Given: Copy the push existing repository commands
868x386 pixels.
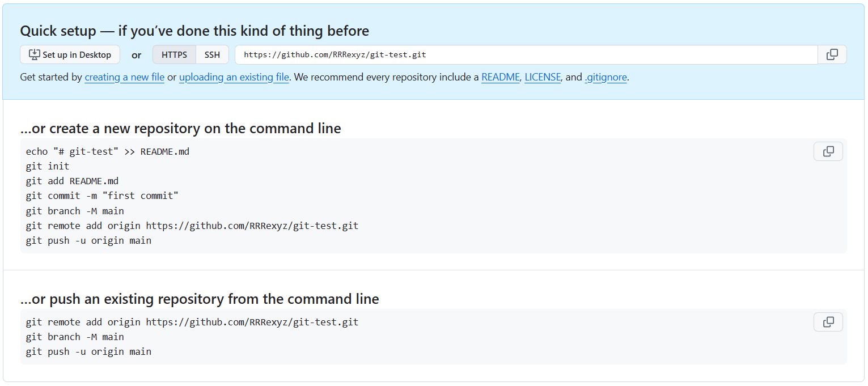Looking at the screenshot, I should click(828, 322).
